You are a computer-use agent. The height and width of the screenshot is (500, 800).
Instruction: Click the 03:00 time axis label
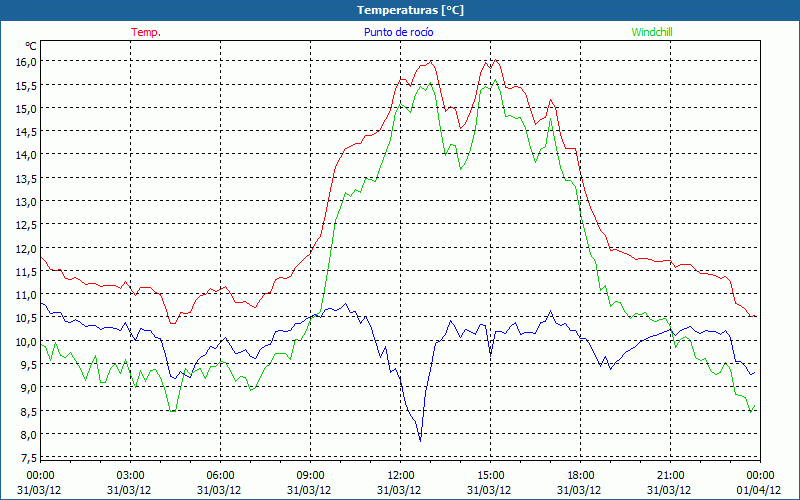130,476
